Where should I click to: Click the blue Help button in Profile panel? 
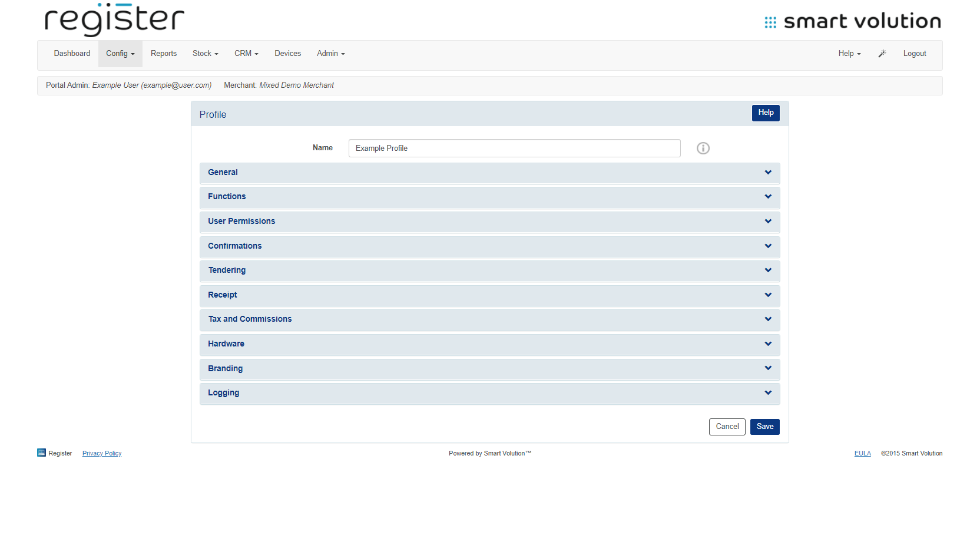766,113
